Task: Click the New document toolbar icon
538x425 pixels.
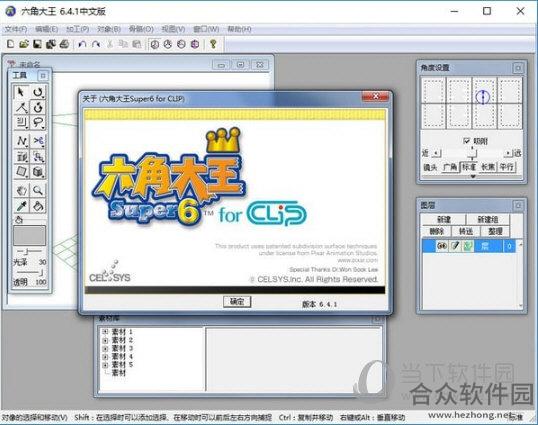Action: 10,44
